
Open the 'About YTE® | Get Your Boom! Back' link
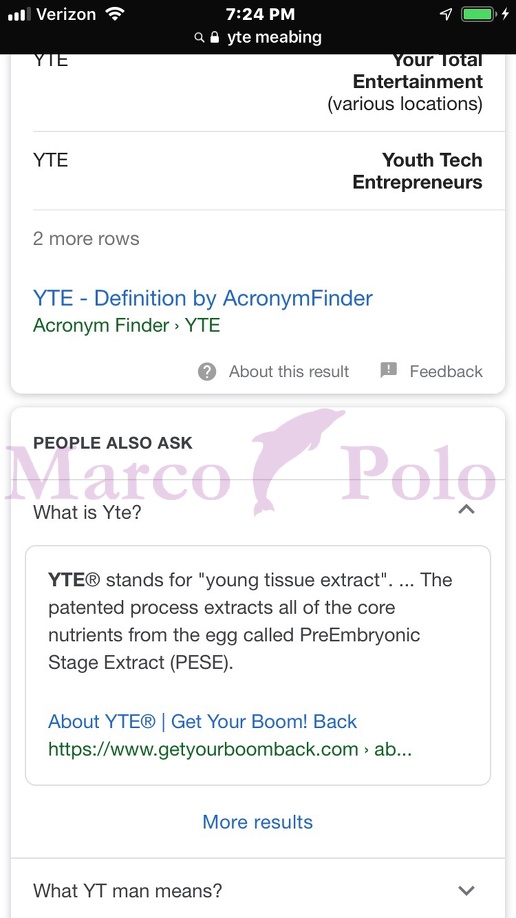(203, 721)
